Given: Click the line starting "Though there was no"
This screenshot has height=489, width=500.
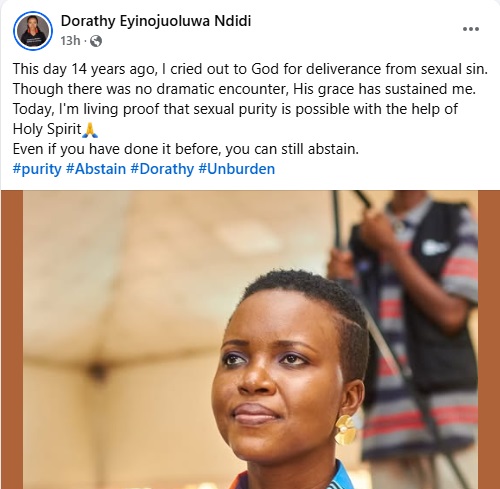Looking at the screenshot, I should 244,89.
